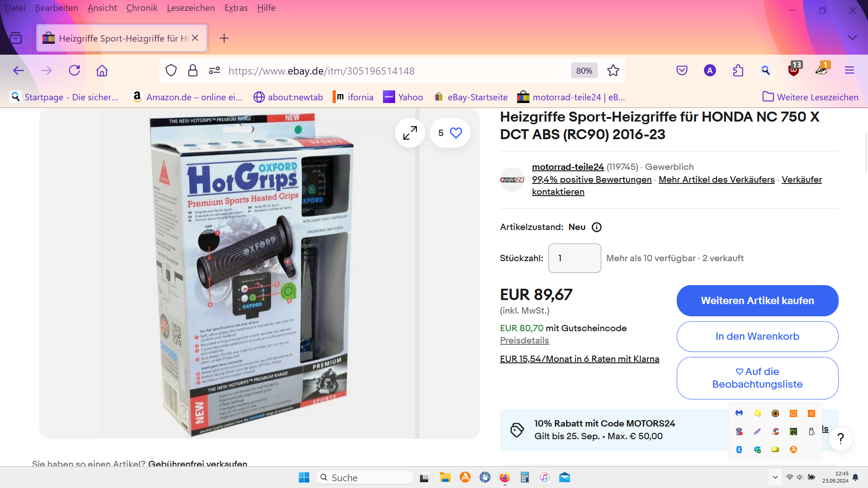Expand the product image to fullscreen
The height and width of the screenshot is (488, 868).
[410, 133]
